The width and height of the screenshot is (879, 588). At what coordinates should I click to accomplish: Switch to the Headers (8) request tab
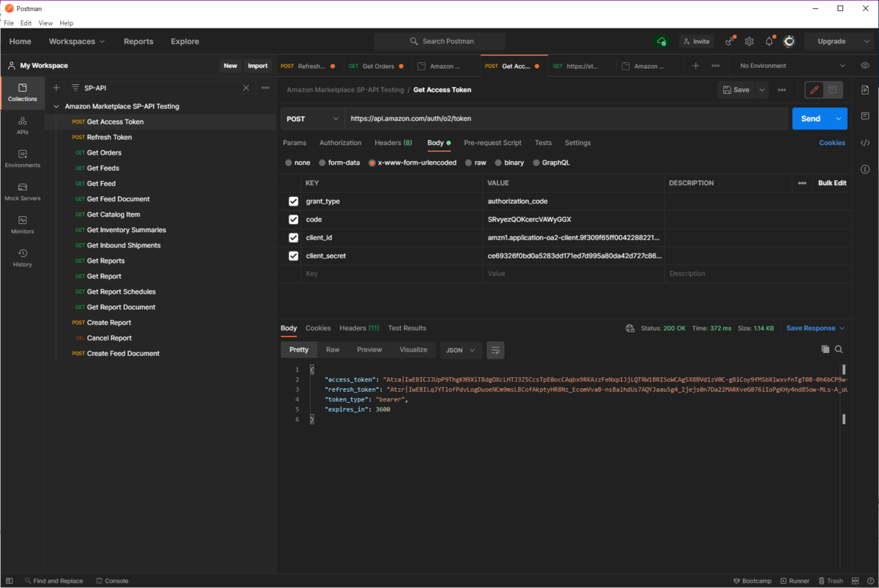(x=393, y=143)
